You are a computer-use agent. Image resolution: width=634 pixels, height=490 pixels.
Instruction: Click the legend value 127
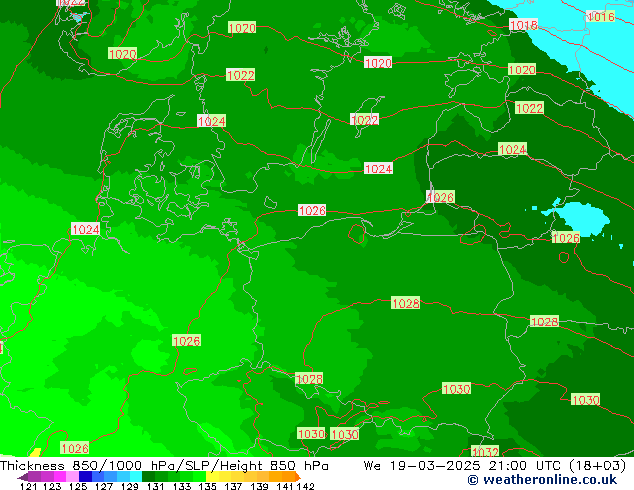pyautogui.click(x=104, y=486)
